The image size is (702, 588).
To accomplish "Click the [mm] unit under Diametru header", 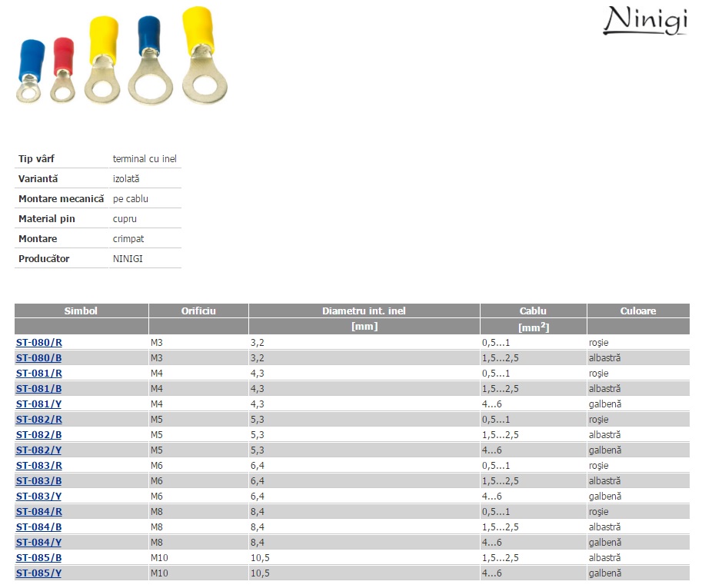I will pos(364,327).
